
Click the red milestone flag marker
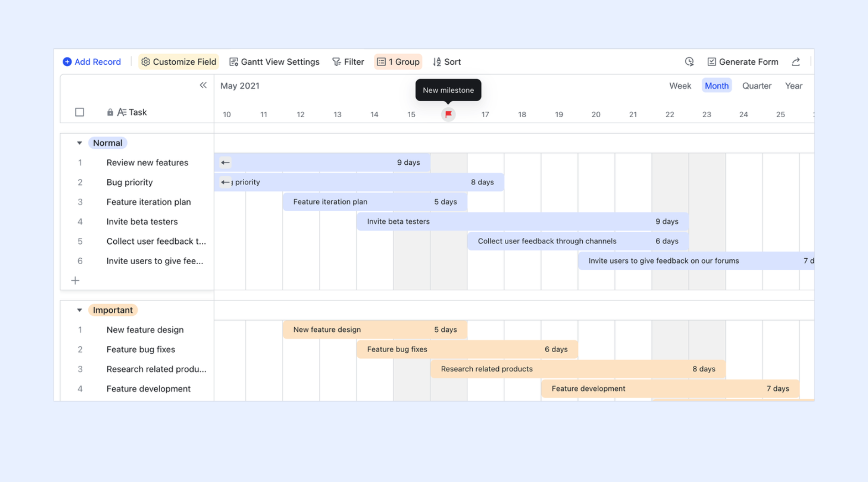click(x=448, y=114)
